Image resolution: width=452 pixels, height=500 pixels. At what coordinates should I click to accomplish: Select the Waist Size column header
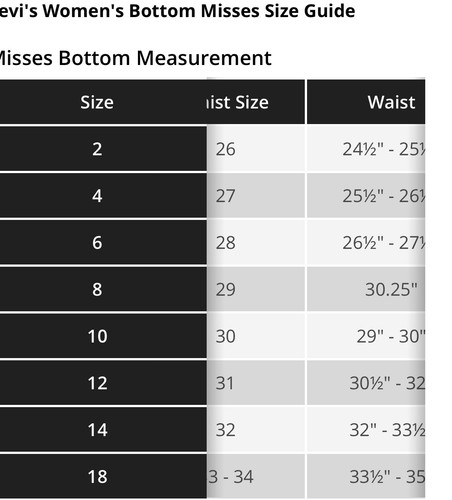click(256, 102)
